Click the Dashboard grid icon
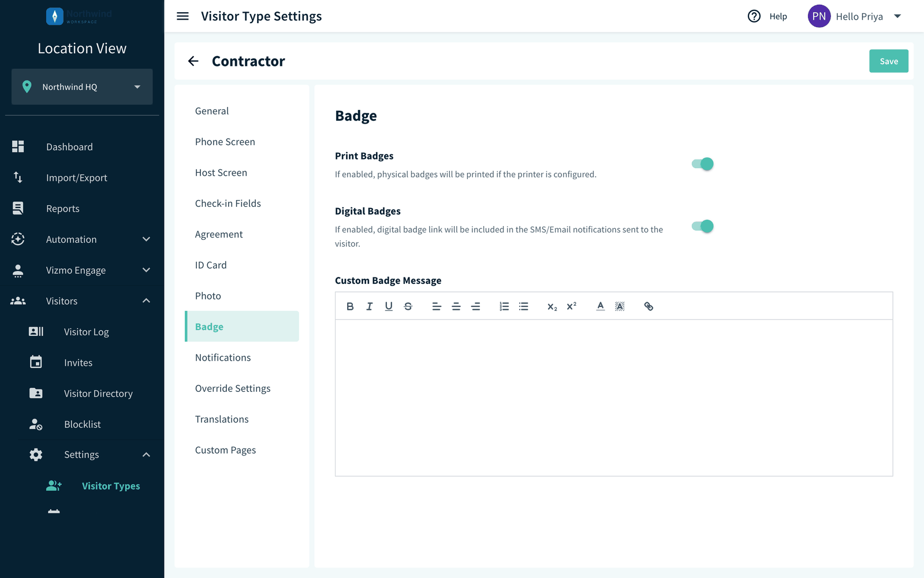 point(18,147)
